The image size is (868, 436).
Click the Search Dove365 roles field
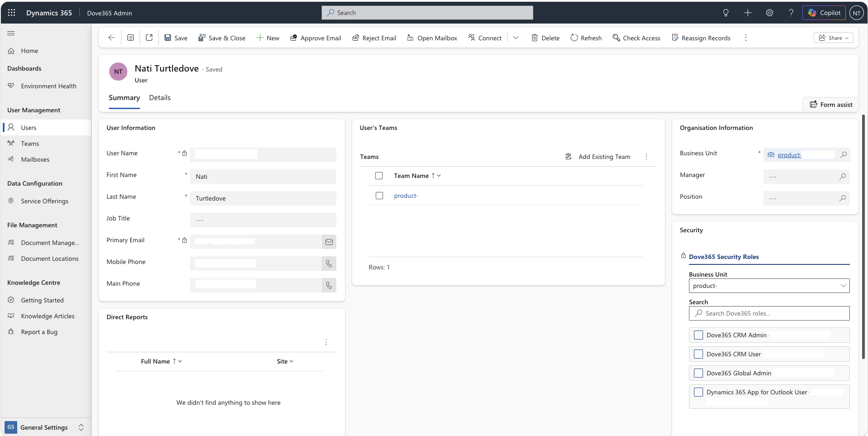click(x=769, y=313)
